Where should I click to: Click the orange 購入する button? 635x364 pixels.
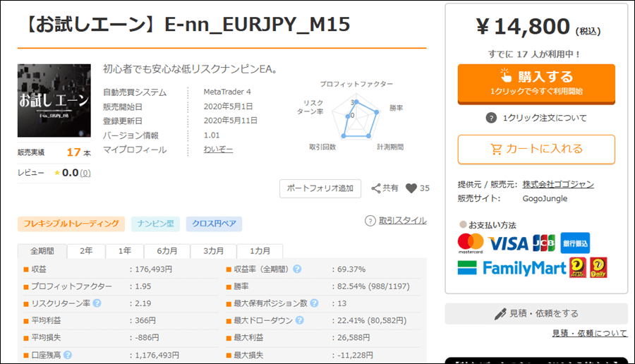(x=536, y=84)
